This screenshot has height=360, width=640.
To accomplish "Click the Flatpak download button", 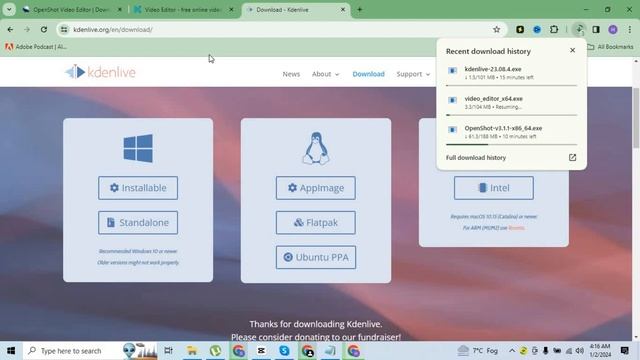I will coord(316,222).
